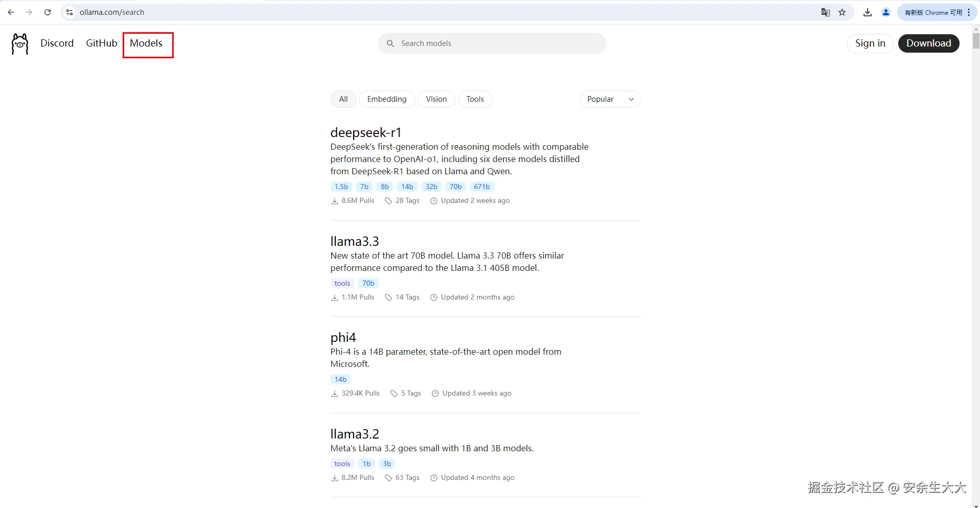Click the tags icon for phi4

394,394
